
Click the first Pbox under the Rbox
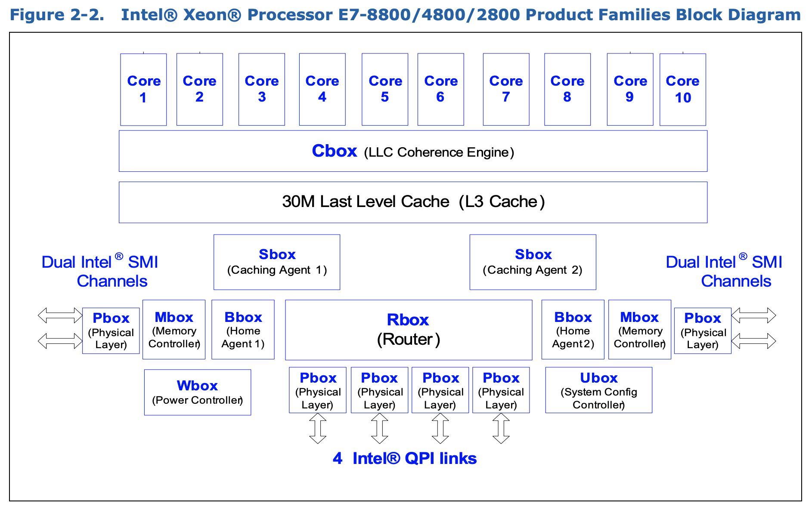point(318,390)
